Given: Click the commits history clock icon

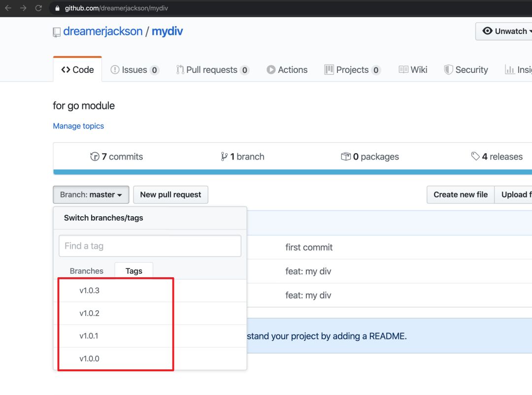Looking at the screenshot, I should [95, 157].
